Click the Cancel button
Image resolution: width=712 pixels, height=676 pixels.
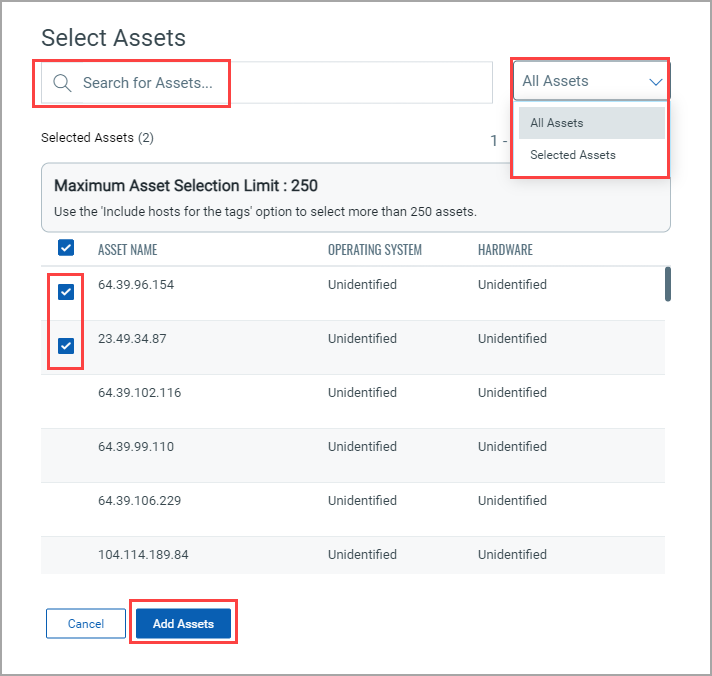click(86, 624)
